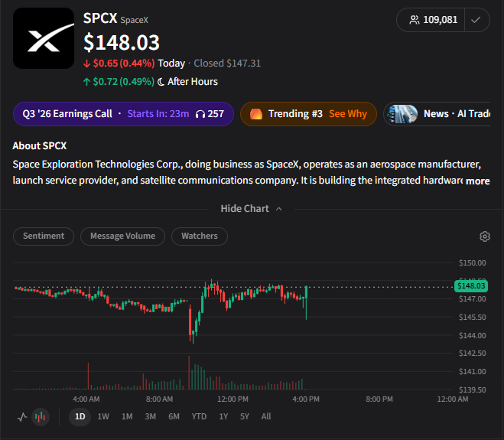The width and height of the screenshot is (504, 440).
Task: Click the 12:00 PM time axis label
Action: tap(232, 399)
